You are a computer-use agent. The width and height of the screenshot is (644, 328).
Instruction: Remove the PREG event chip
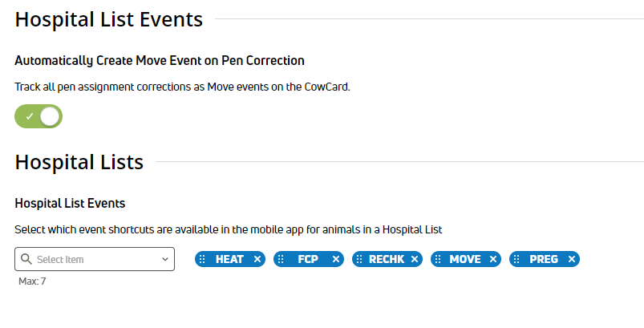[x=571, y=259]
